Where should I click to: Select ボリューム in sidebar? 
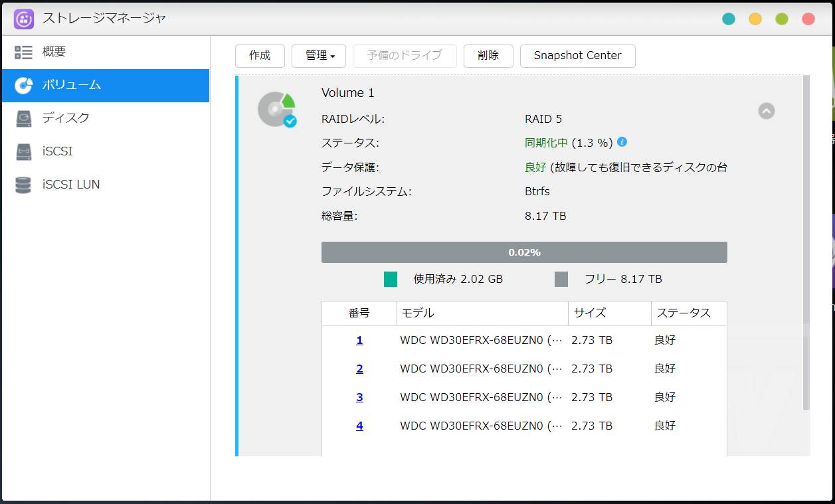pos(106,85)
